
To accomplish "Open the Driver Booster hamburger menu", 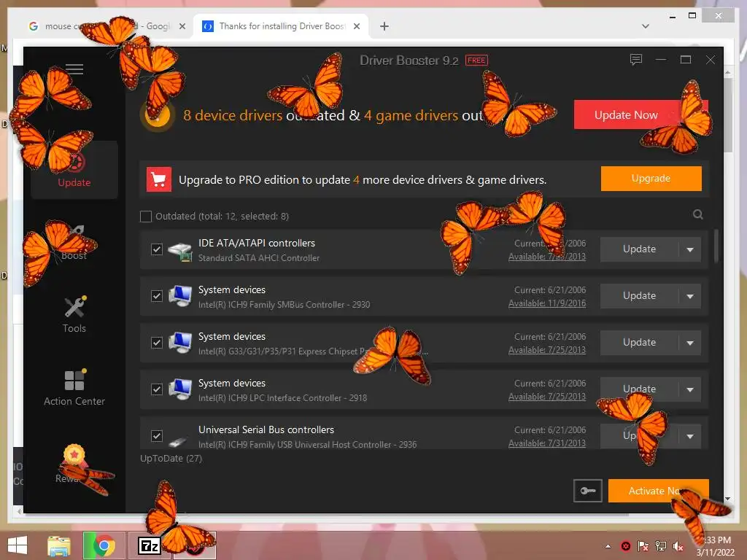I will [x=74, y=69].
